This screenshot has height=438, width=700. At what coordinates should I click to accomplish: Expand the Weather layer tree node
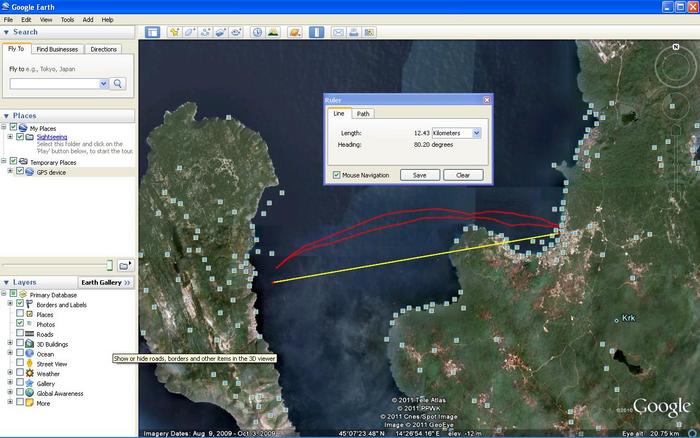pos(9,374)
